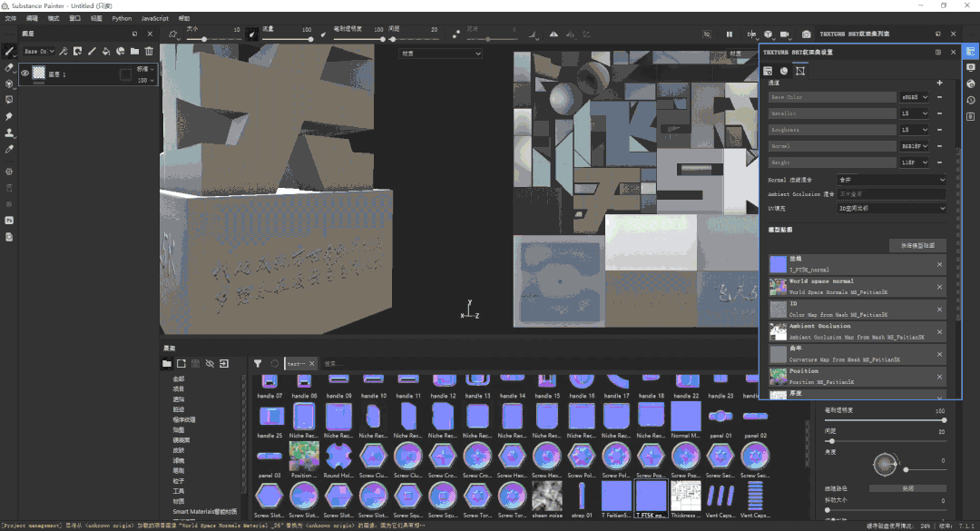Viewport: 980px width, 531px height.
Task: Open the Log dock icon on right
Action: pyautogui.click(x=970, y=116)
